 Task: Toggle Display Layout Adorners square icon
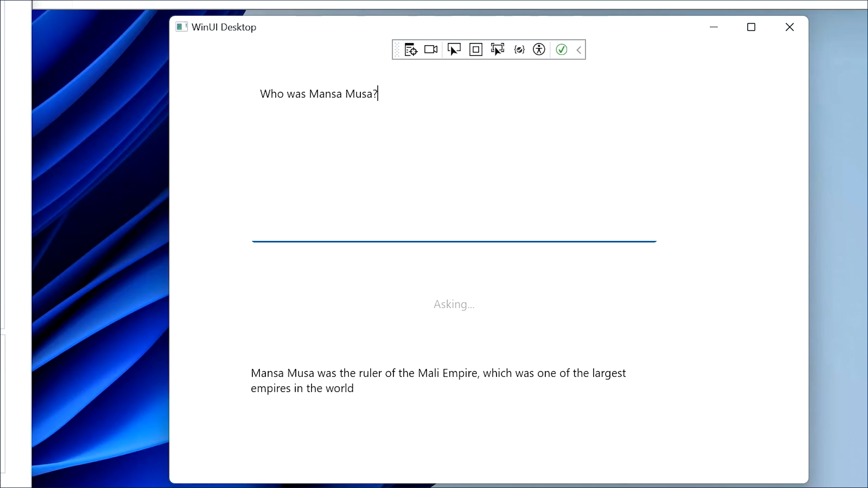click(x=476, y=50)
